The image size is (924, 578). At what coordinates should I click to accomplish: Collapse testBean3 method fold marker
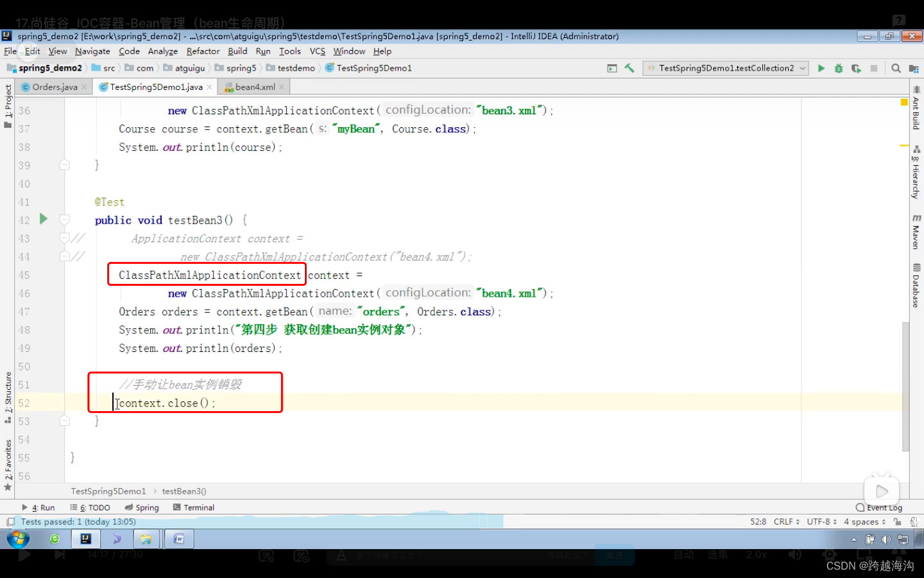pos(64,220)
